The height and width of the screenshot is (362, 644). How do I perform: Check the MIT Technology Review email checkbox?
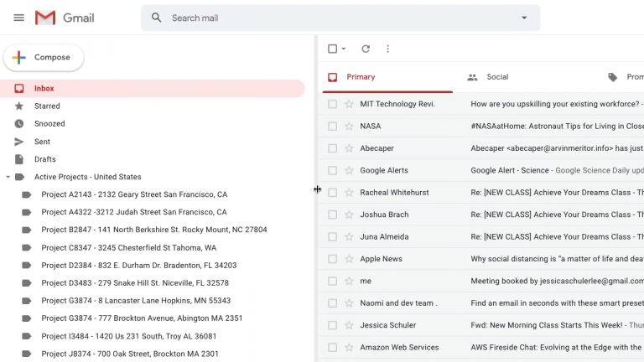[333, 104]
